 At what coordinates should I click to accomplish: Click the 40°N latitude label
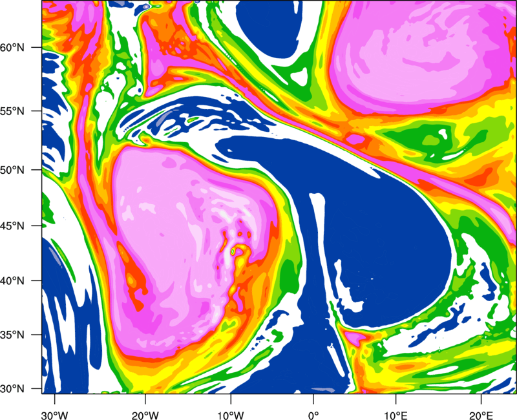12,281
